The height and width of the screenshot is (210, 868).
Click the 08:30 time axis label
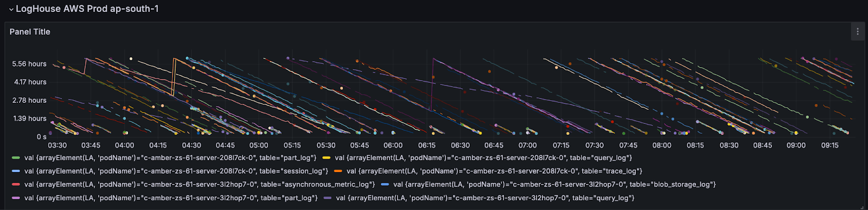(x=729, y=146)
